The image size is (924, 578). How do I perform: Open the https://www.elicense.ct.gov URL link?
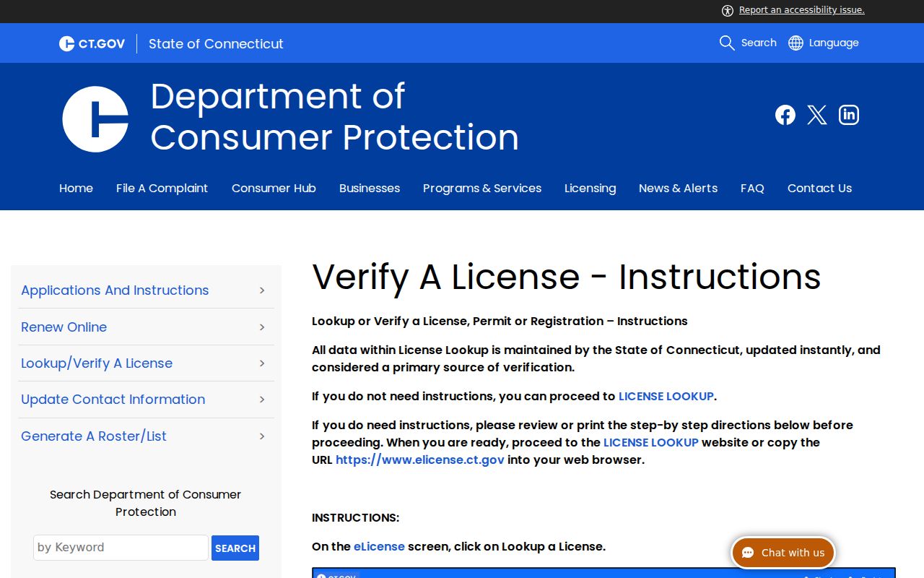420,460
